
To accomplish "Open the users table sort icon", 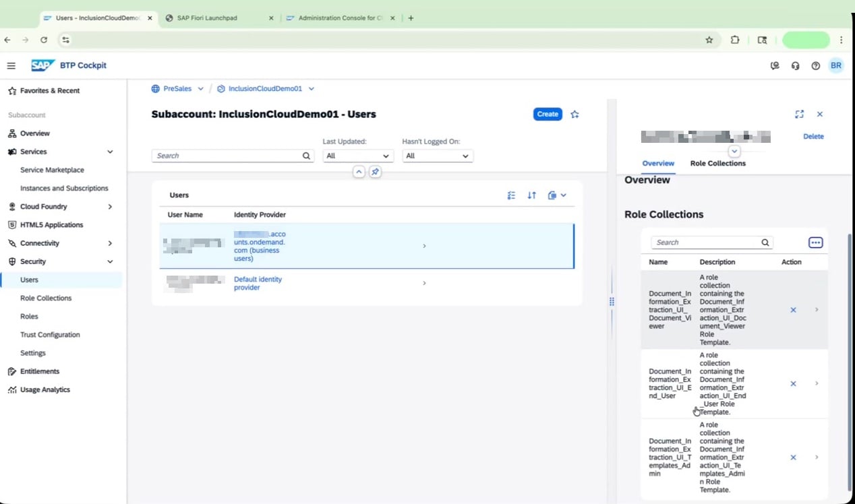I will pyautogui.click(x=531, y=195).
